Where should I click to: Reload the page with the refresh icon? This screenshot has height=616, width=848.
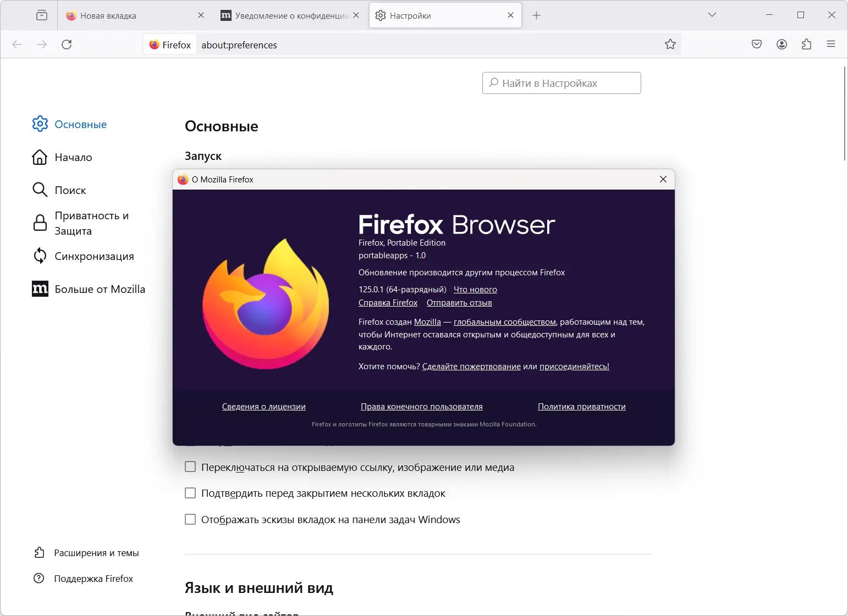67,45
